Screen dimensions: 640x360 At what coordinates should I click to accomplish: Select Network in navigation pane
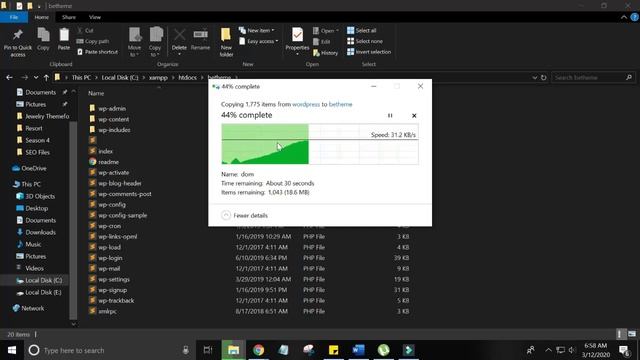pos(29,308)
